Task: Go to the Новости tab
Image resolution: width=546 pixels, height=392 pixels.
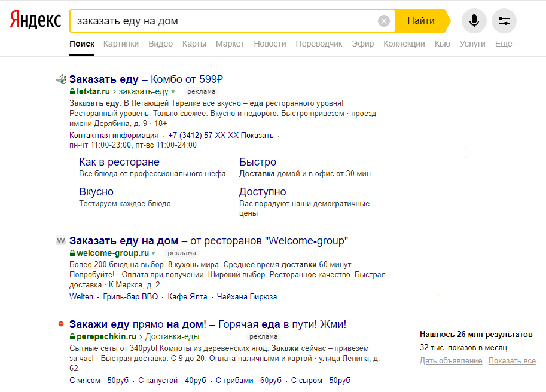Action: click(270, 44)
